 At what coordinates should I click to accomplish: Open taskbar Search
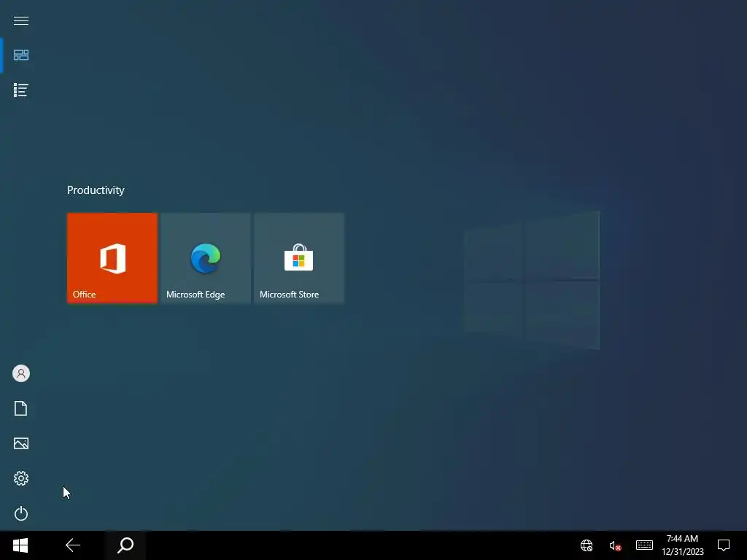tap(125, 545)
